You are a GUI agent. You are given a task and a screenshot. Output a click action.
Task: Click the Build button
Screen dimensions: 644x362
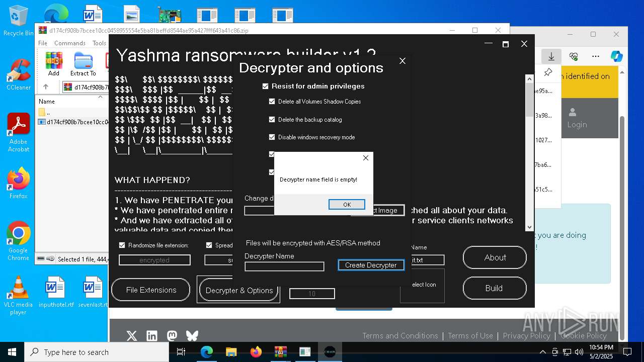click(x=495, y=288)
